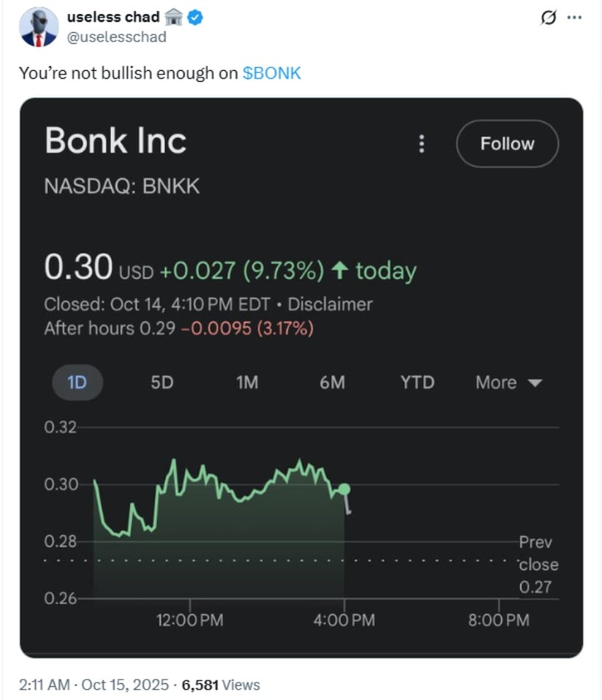Switch to the 5D chart range

[162, 382]
